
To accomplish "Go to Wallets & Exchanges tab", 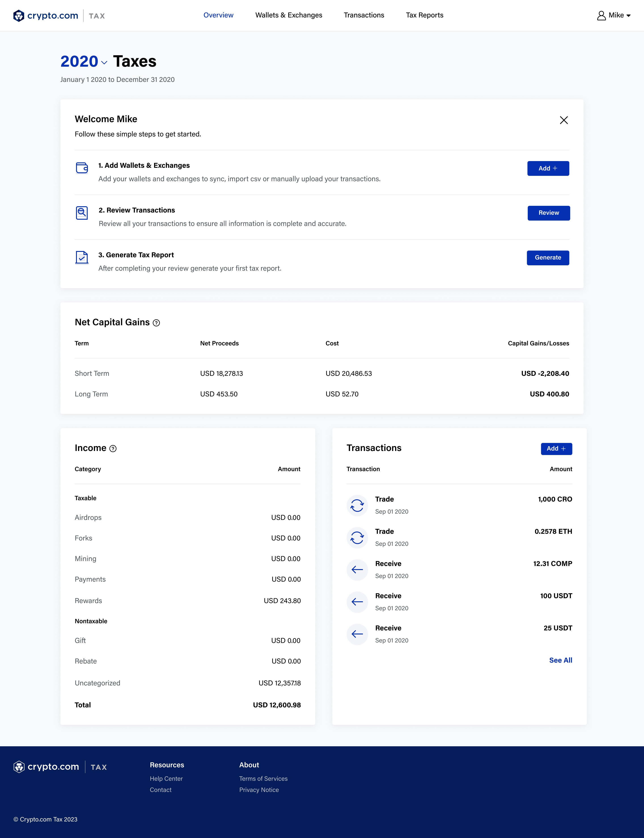I will pyautogui.click(x=289, y=15).
